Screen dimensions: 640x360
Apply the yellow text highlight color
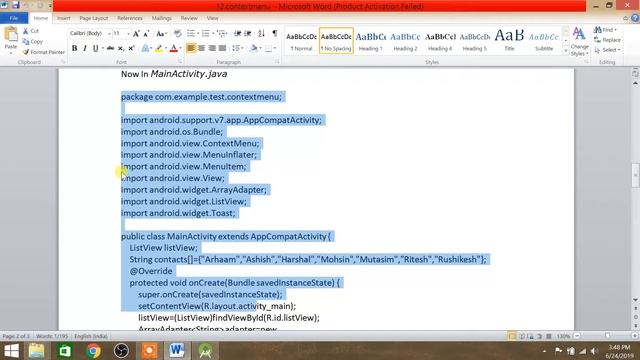[159, 48]
